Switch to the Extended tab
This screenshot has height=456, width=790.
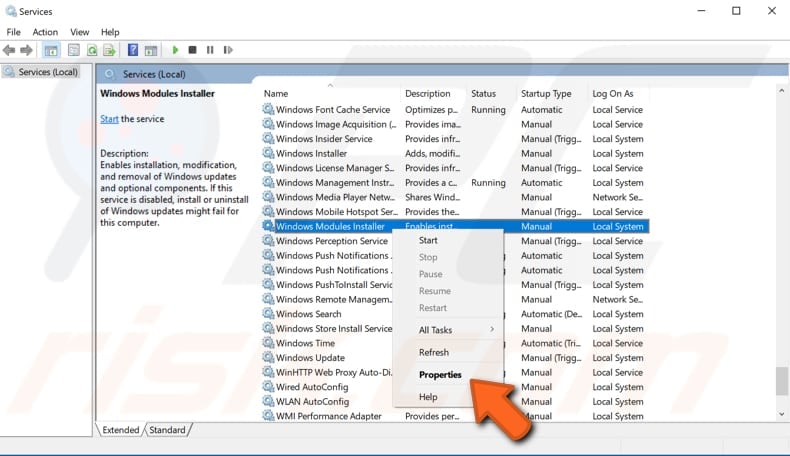[120, 430]
